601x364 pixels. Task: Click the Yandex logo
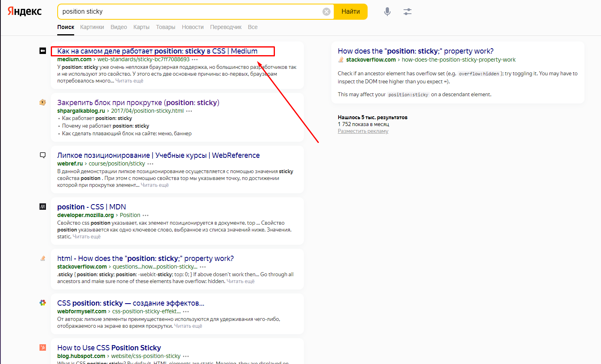[x=25, y=11]
